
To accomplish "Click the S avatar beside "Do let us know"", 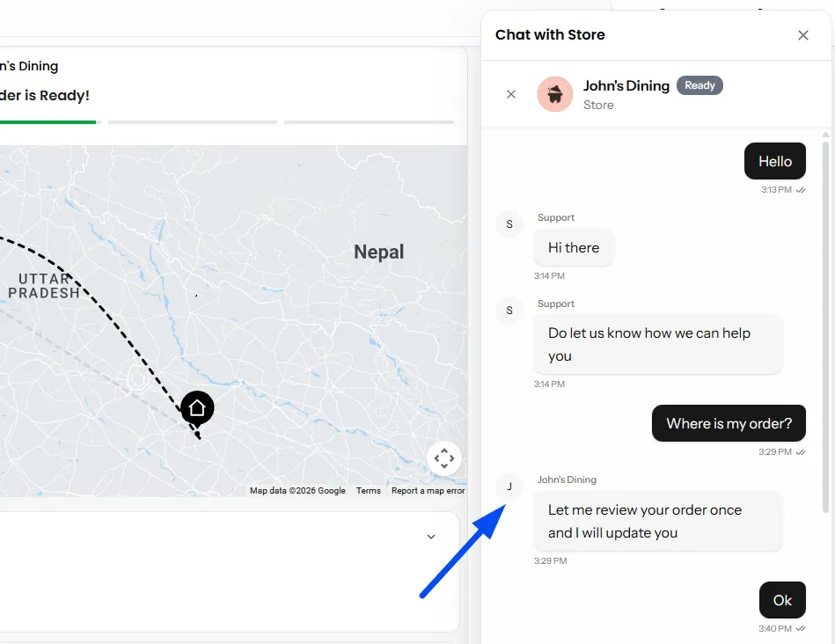I will 509,311.
